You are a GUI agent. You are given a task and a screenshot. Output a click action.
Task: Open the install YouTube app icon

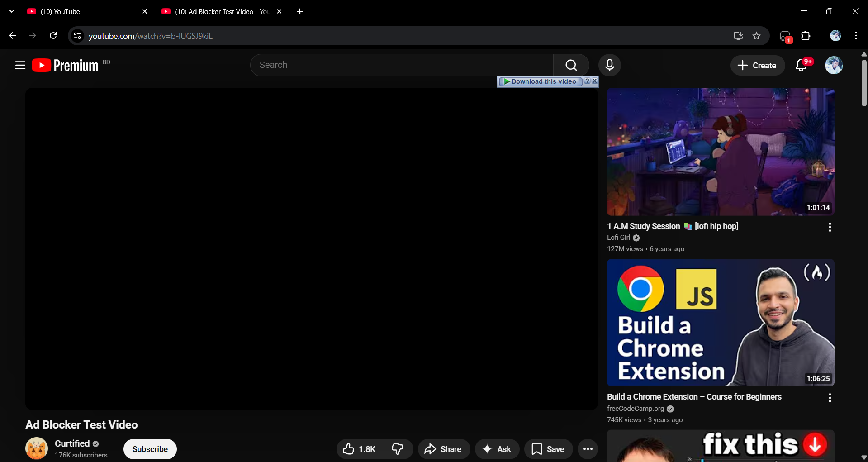738,36
